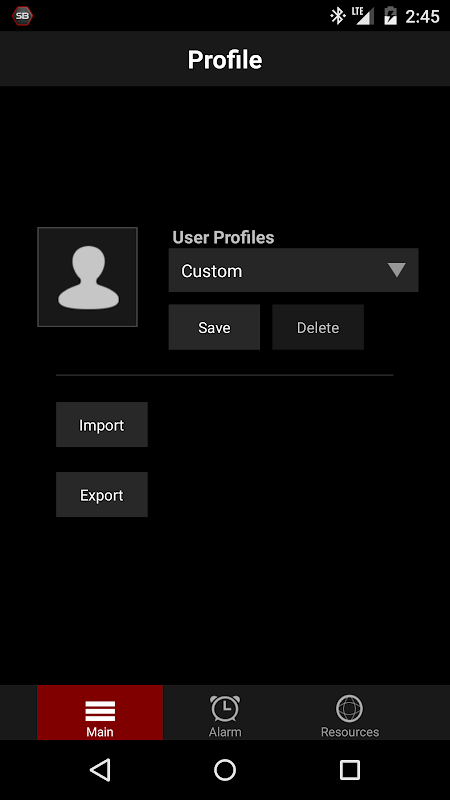Tap the Bluetooth status icon

point(337,16)
